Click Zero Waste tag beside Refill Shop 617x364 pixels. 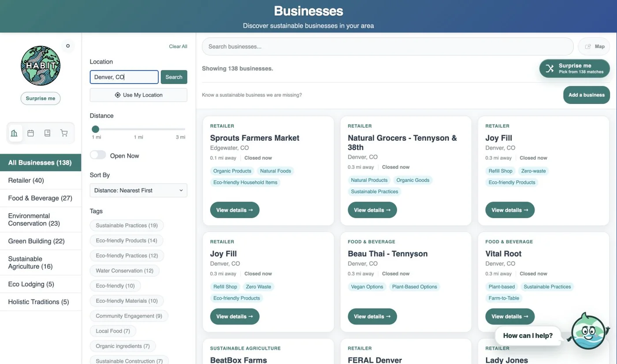click(x=258, y=287)
